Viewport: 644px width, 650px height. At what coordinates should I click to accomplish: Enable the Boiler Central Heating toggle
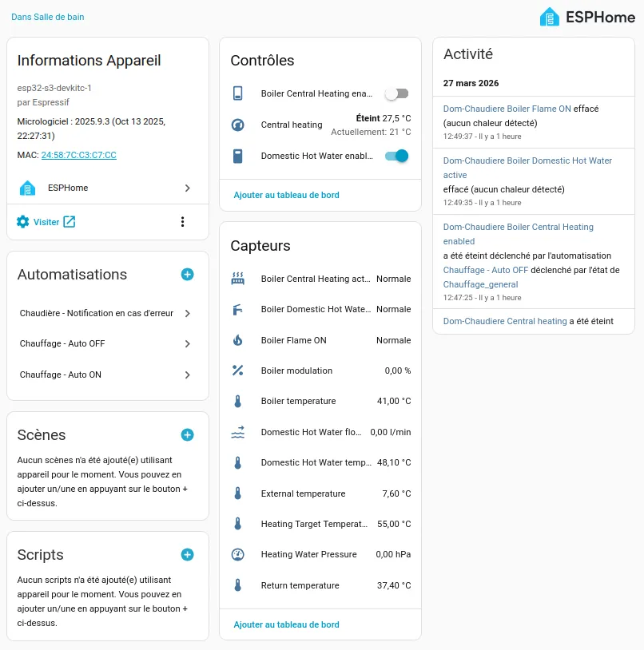click(397, 93)
